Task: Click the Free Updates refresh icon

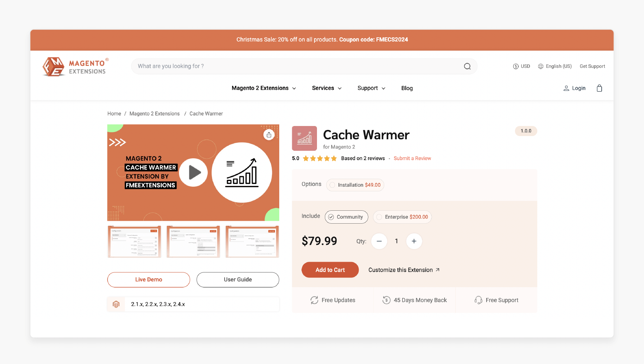Action: click(314, 300)
